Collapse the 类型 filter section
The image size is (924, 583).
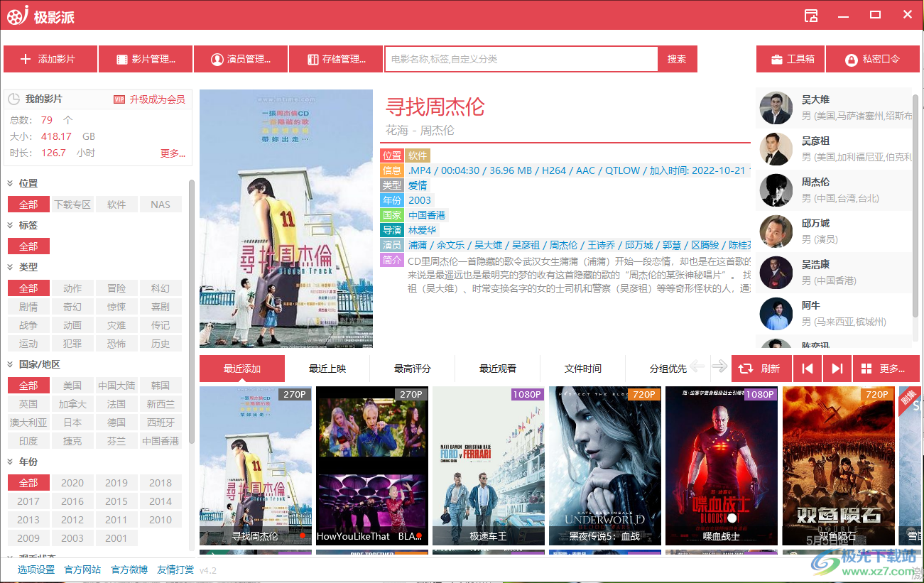(x=11, y=267)
